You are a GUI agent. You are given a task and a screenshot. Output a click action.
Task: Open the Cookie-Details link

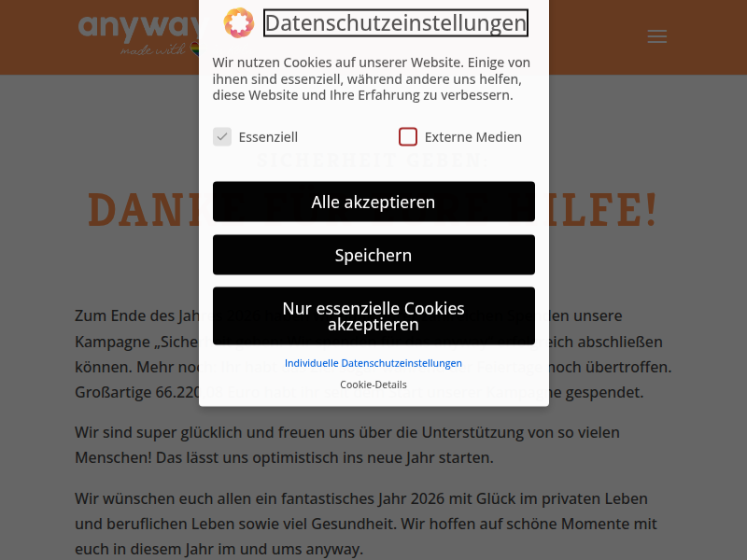(373, 385)
